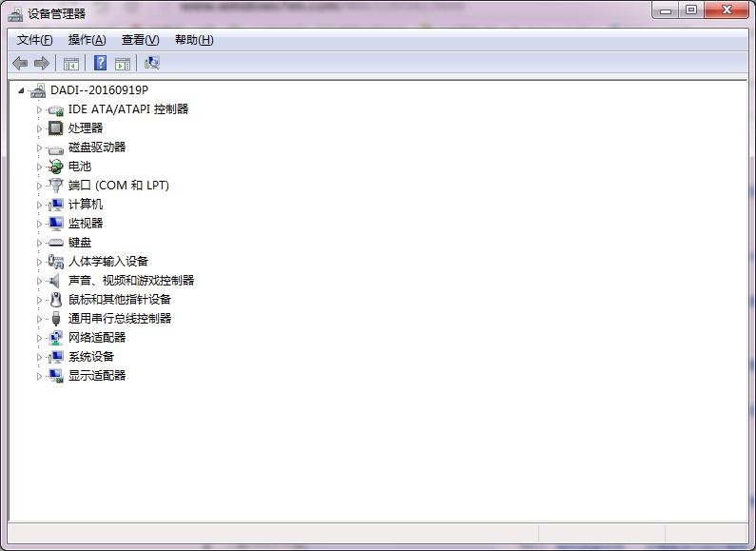756x551 pixels.
Task: Expand the 磁盘驱动器 node
Action: tap(40, 148)
